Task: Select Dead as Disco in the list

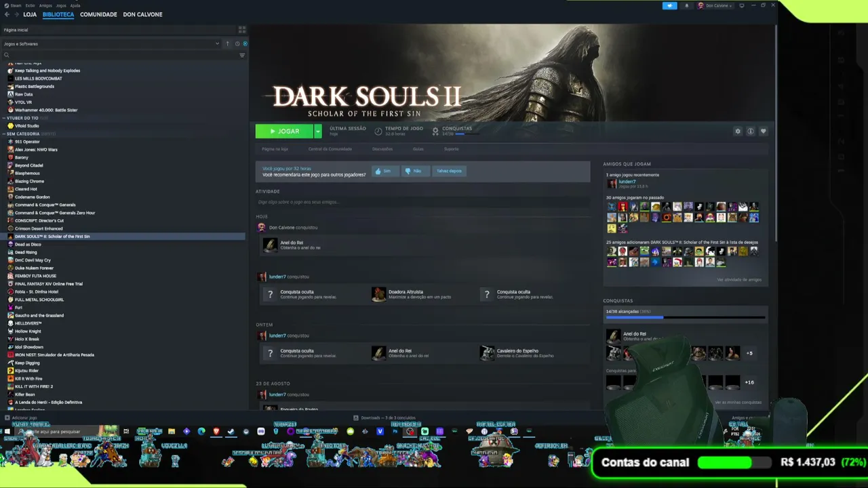Action: click(28, 244)
